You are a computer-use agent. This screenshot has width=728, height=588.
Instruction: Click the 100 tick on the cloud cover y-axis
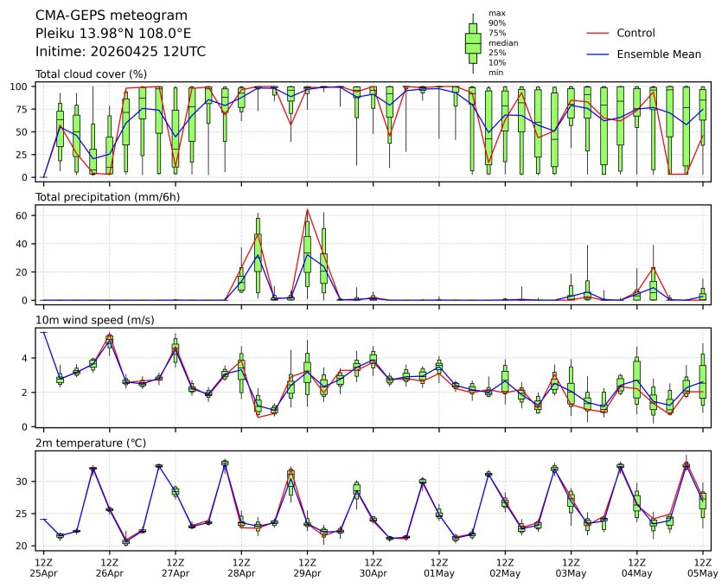tap(21, 86)
